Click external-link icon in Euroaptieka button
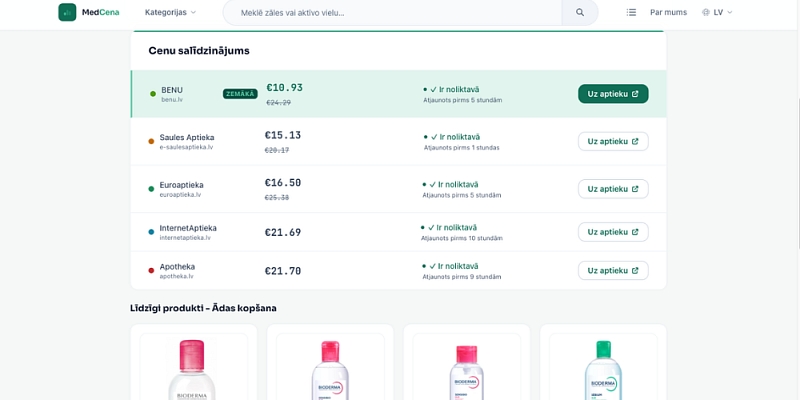 click(x=635, y=189)
